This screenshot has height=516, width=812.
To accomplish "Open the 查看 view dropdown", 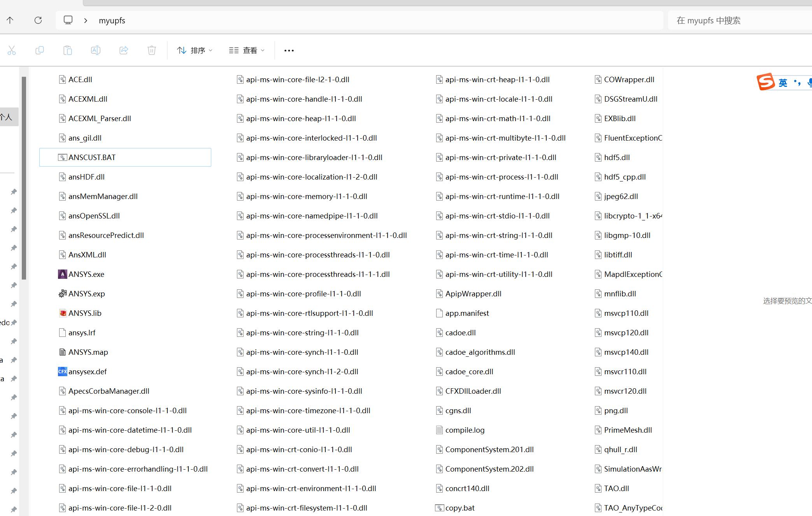I will [x=247, y=50].
